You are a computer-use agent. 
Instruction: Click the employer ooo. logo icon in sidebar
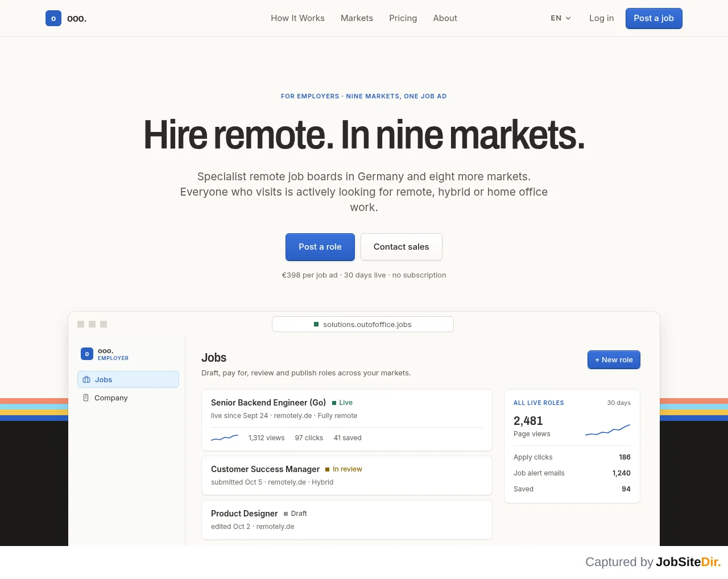point(87,354)
